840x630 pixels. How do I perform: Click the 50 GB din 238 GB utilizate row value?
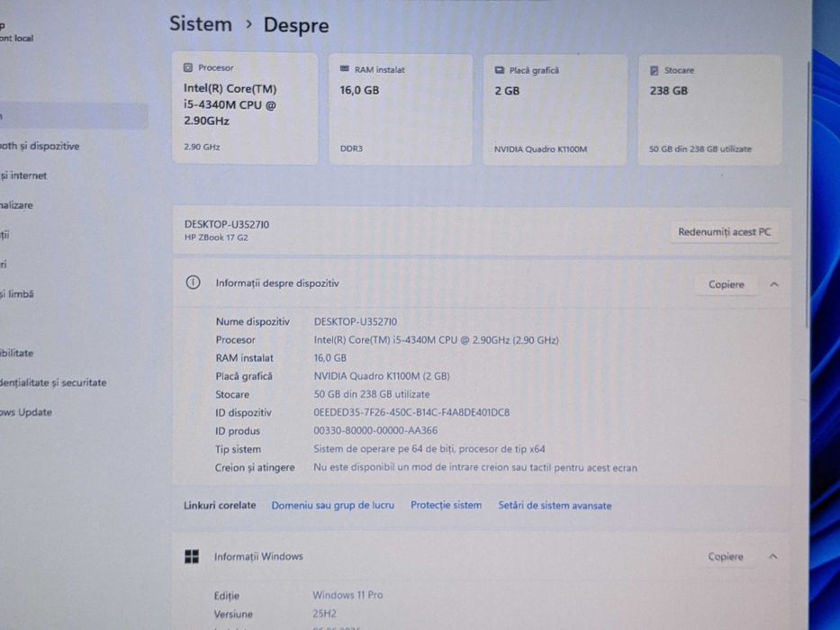coord(372,394)
